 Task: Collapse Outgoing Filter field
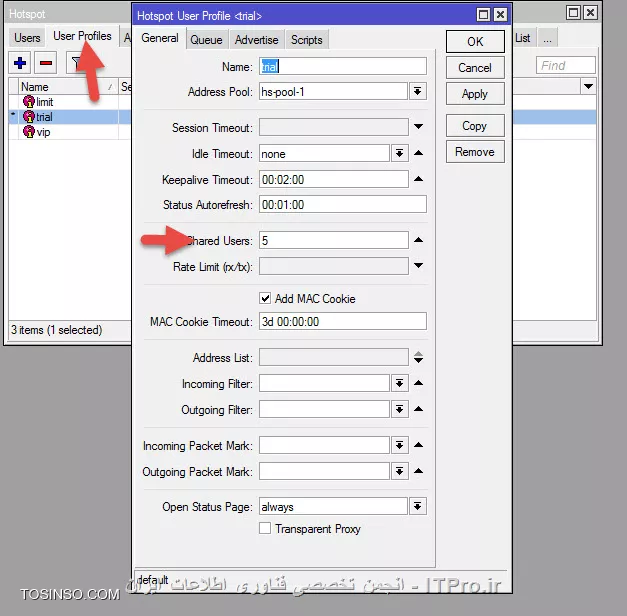pyautogui.click(x=418, y=409)
